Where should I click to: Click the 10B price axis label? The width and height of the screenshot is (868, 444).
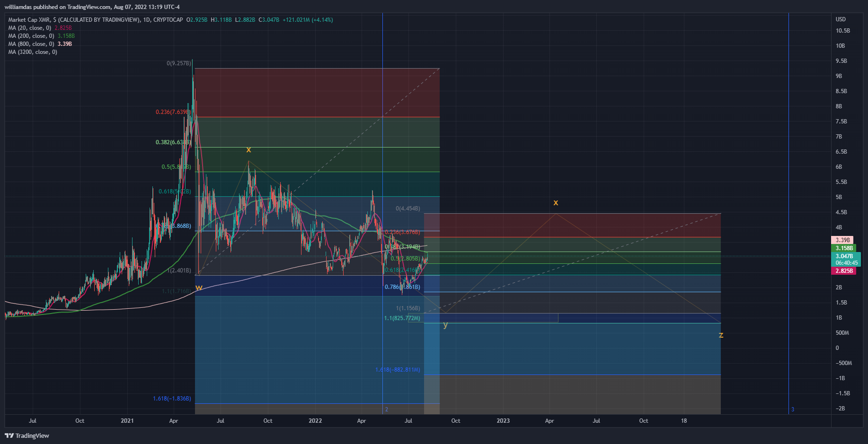pos(841,46)
